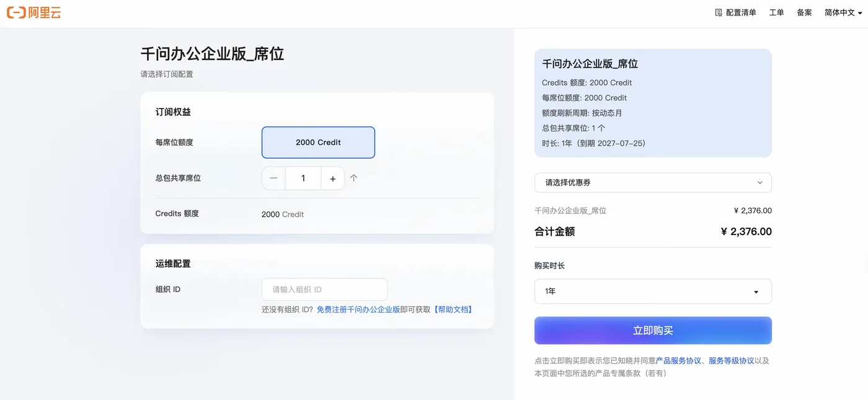Open 免费注册千问办公企业版 link
Image resolution: width=868 pixels, height=400 pixels.
click(x=358, y=309)
